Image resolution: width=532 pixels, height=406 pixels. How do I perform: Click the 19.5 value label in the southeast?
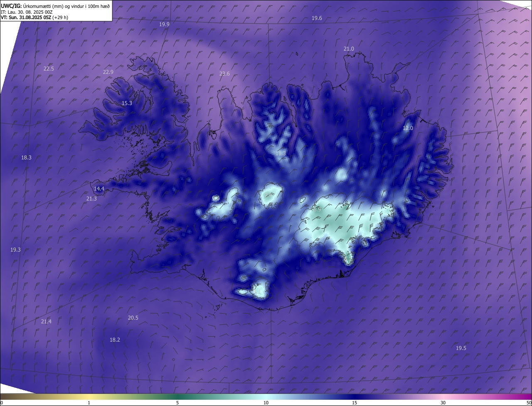point(461,348)
